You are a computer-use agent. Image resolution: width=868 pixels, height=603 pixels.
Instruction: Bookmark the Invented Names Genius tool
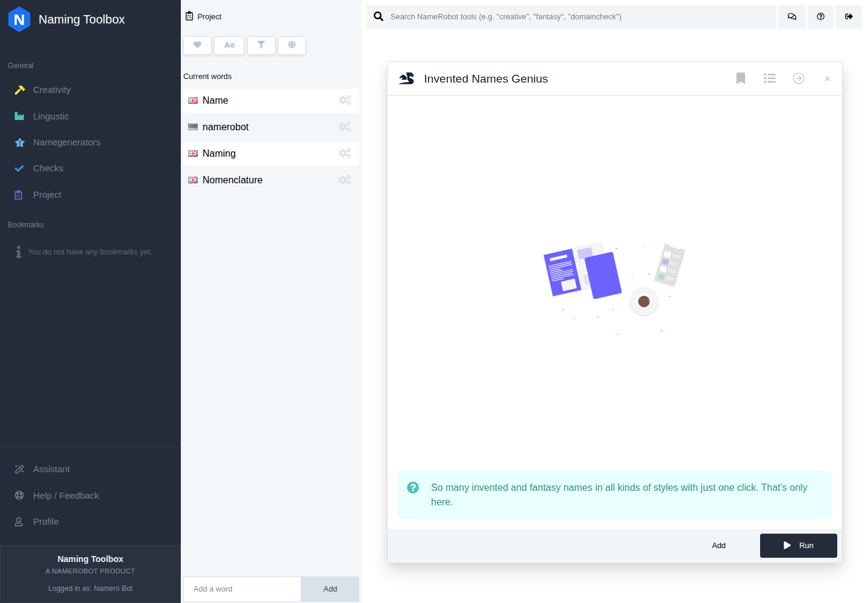pos(741,78)
